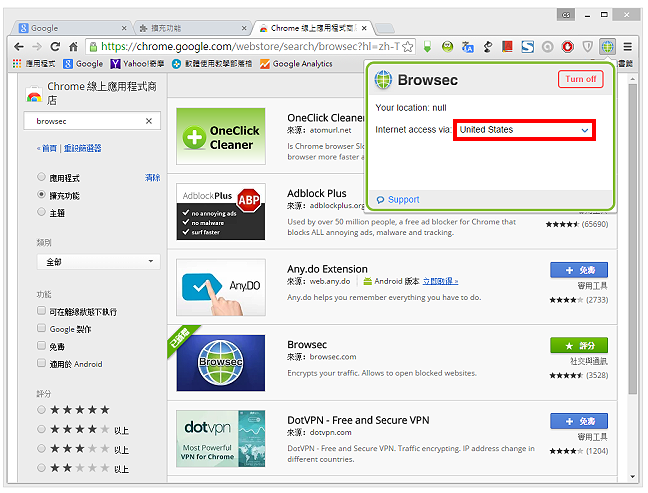
Task: Click the web store home link in sidebar
Action: pos(48,148)
